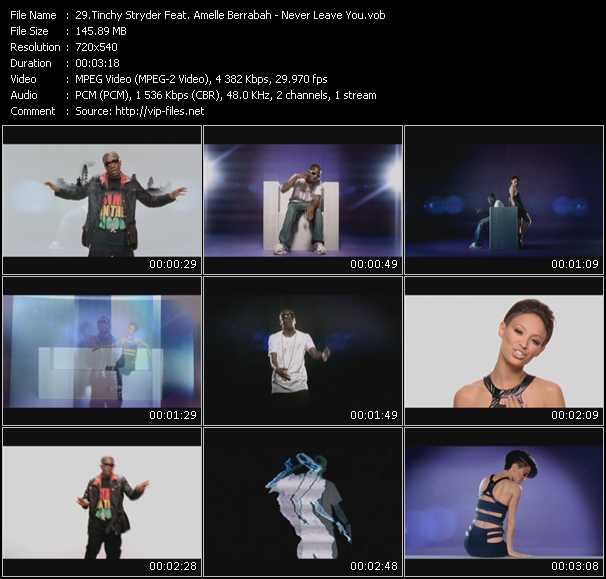Click the source URL http://vip-files.net
606x579 pixels.
click(x=160, y=111)
